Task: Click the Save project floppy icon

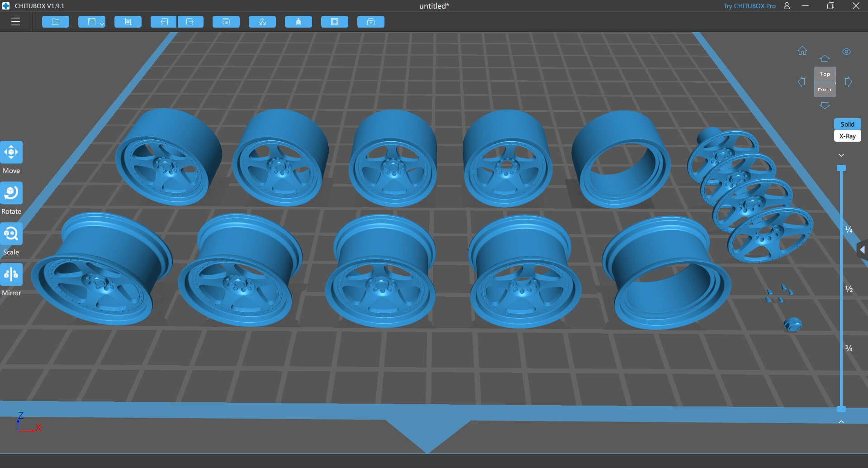Action: pyautogui.click(x=91, y=22)
